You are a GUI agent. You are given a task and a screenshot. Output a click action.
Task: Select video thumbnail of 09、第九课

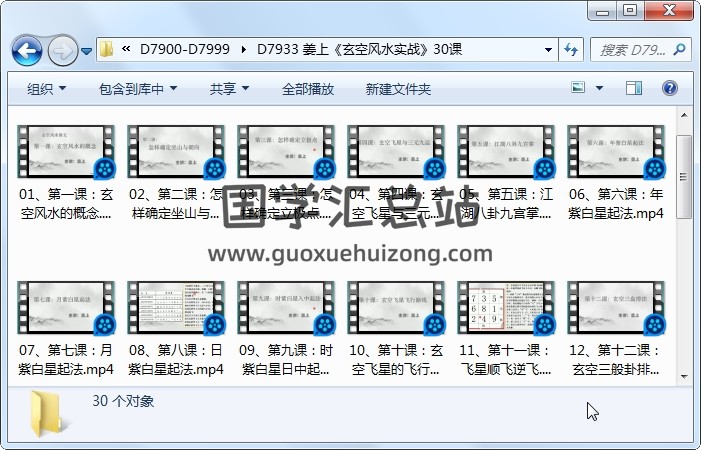coord(286,308)
